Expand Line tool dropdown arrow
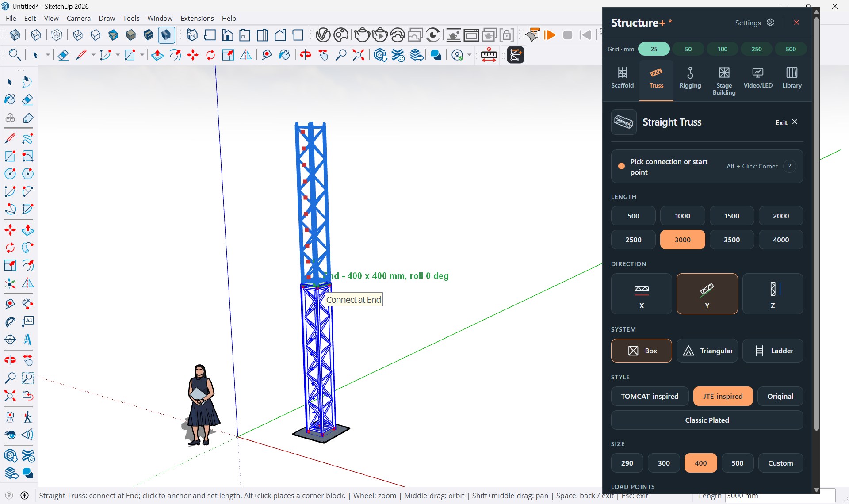This screenshot has width=849, height=504. coord(93,55)
